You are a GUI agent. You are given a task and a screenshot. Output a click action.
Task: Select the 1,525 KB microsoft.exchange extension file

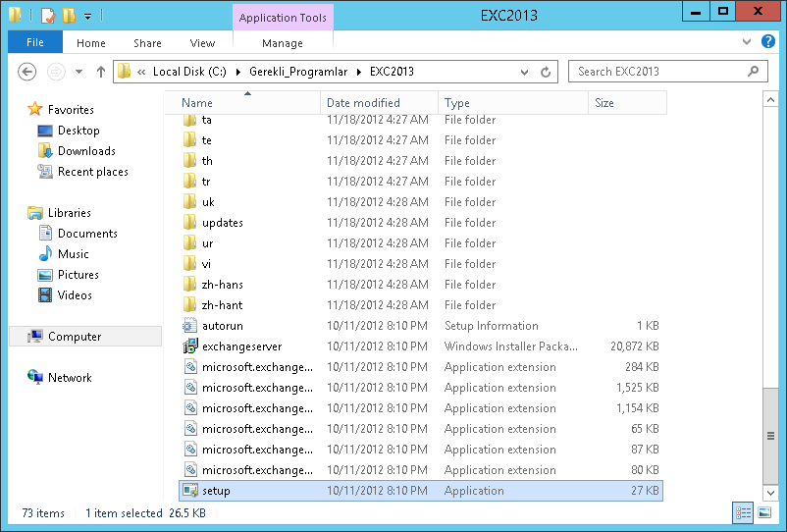tap(421, 387)
